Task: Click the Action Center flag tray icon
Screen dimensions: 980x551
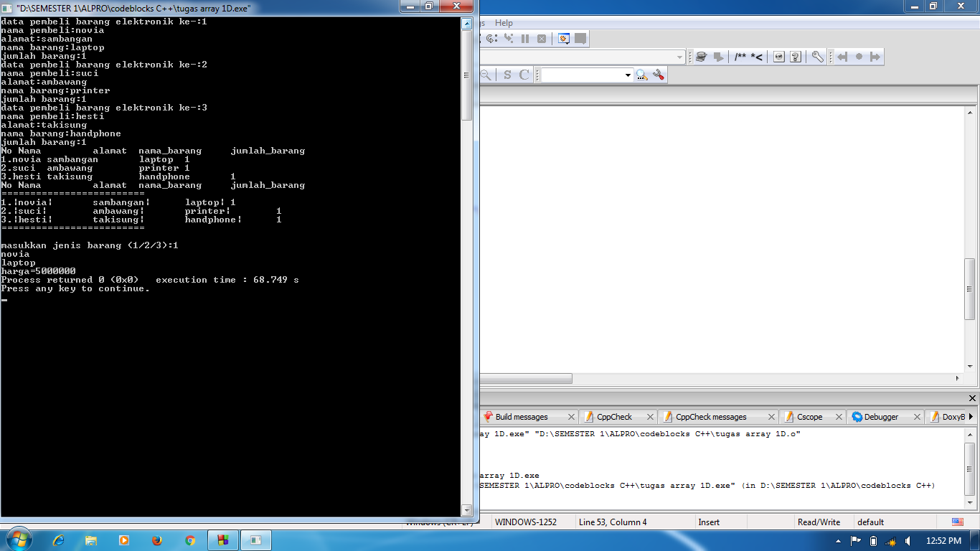Action: pyautogui.click(x=856, y=540)
